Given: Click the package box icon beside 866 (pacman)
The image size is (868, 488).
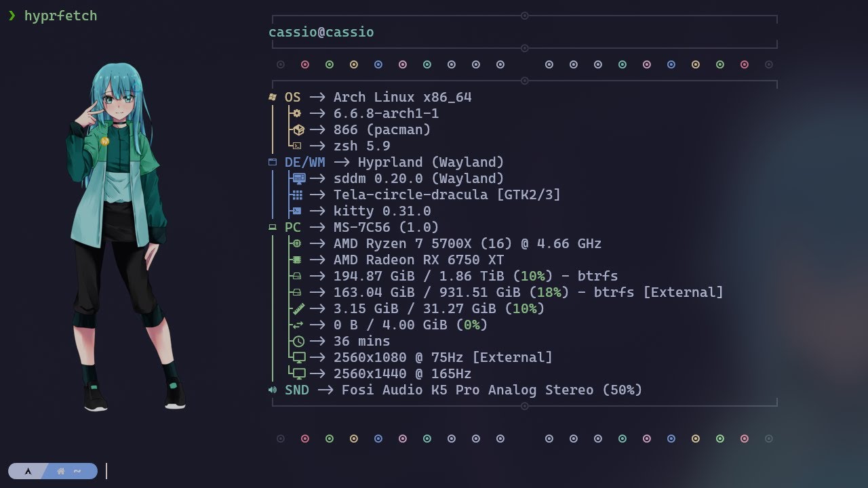Looking at the screenshot, I should 298,129.
